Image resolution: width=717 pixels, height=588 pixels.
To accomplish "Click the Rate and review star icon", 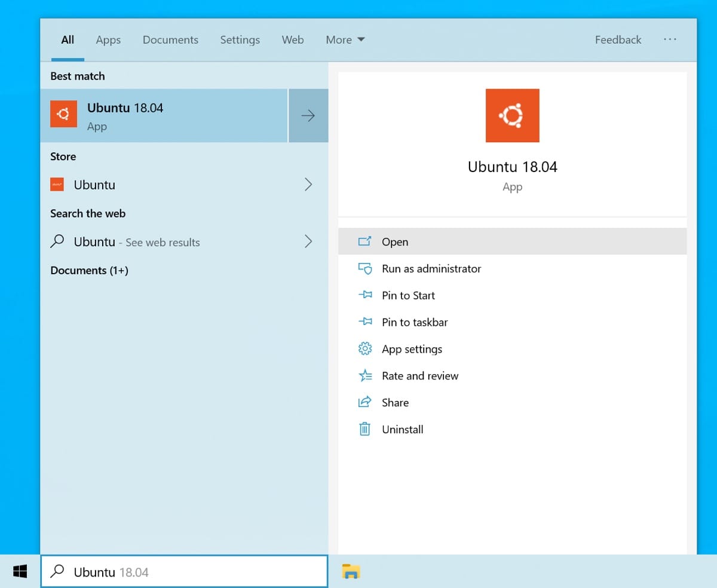I will coord(364,375).
